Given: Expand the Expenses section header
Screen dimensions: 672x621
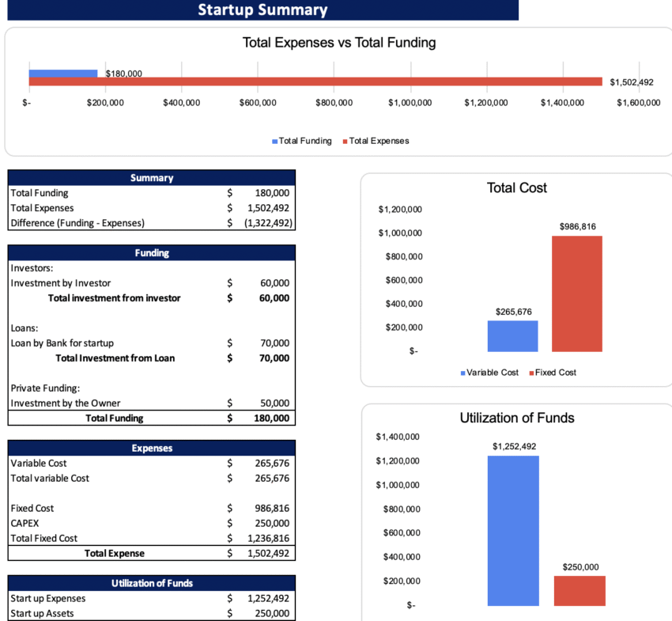Looking at the screenshot, I should point(151,449).
